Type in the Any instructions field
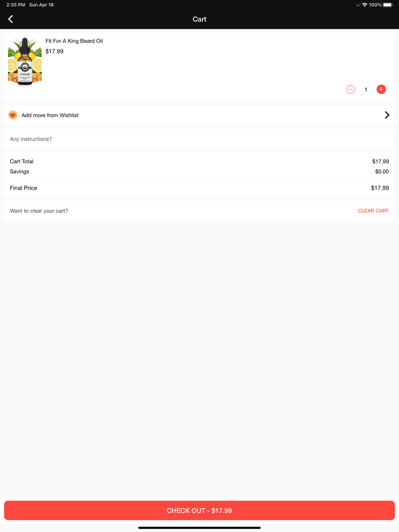Screen dimensions: 399x532 tap(199, 139)
